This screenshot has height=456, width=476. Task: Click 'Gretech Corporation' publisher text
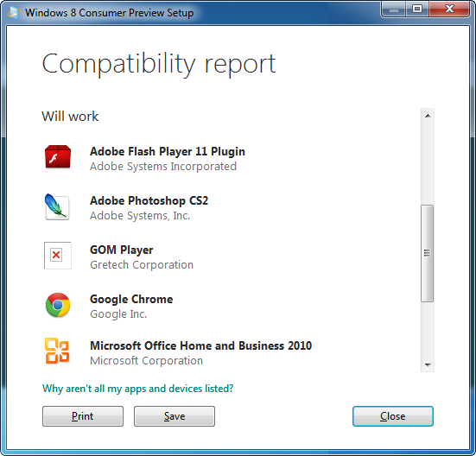(x=142, y=265)
